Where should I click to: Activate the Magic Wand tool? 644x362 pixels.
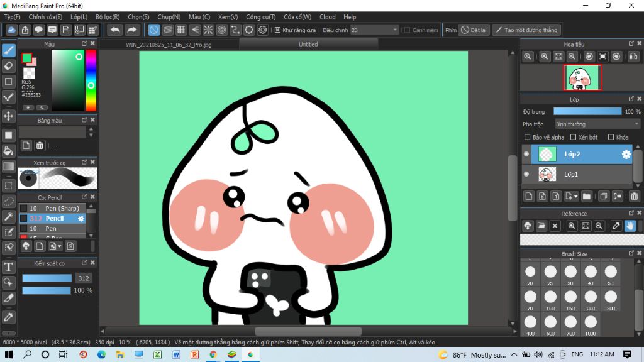9,216
